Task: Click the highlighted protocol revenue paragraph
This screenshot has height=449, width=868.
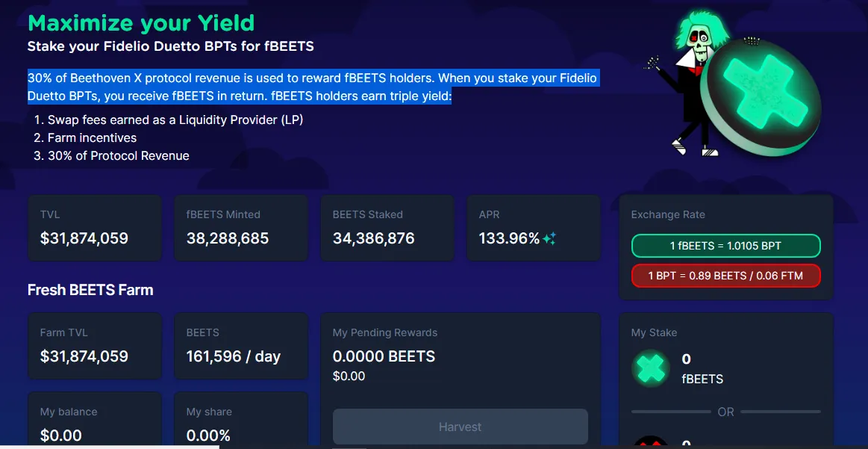Action: [x=313, y=87]
